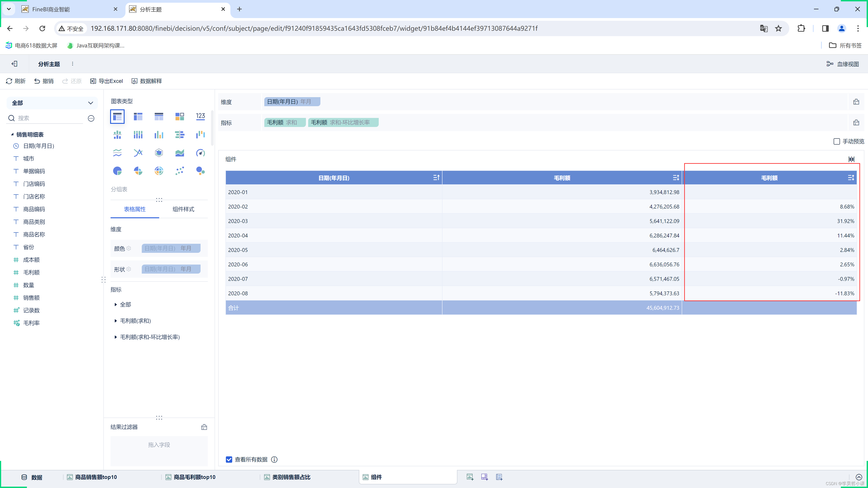
Task: Open the 日期(年月日) 年月 dimension pill
Action: (x=292, y=101)
